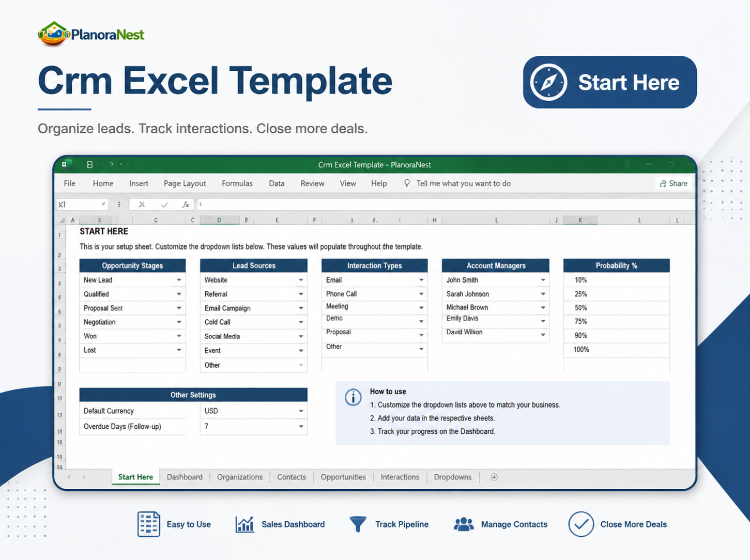750x560 pixels.
Task: Switch to the Dropdowns sheet tab
Action: pos(453,477)
